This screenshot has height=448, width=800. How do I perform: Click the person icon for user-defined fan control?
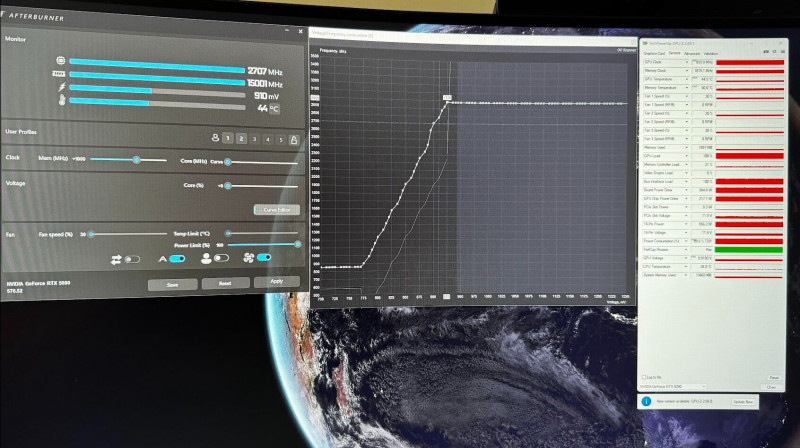click(x=206, y=258)
